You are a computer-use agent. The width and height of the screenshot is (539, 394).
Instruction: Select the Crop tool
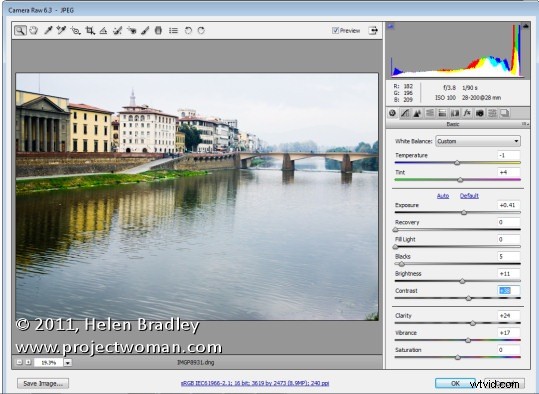90,31
